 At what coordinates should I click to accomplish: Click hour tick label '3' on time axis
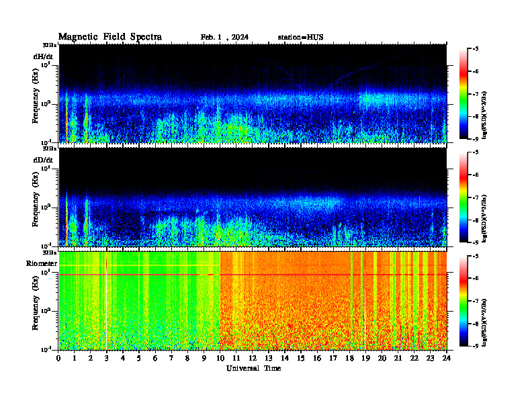pyautogui.click(x=107, y=358)
